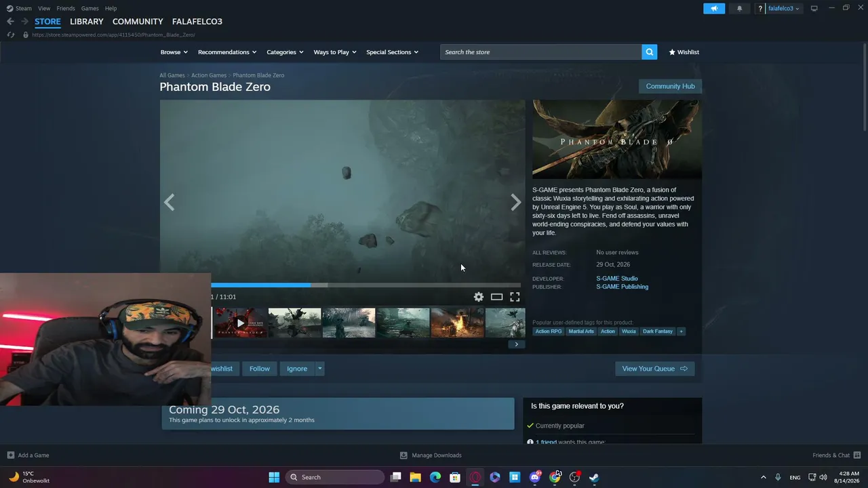This screenshot has width=868, height=488.
Task: Select the Action RPG tag
Action: point(549,331)
